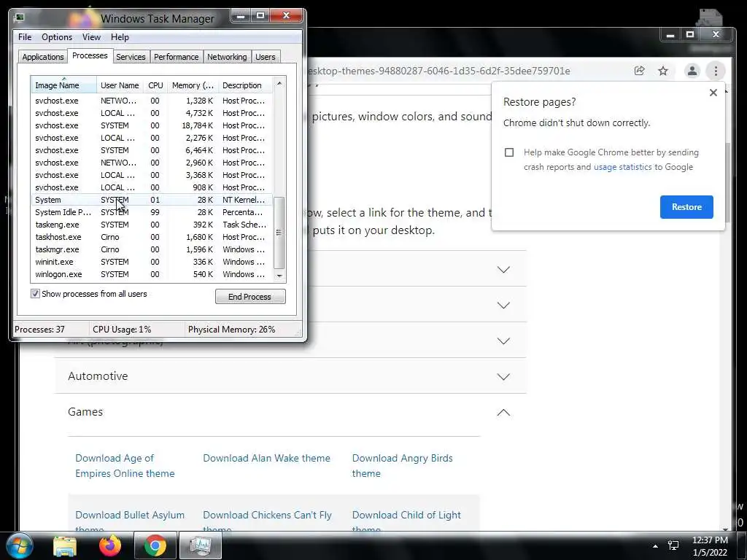The height and width of the screenshot is (560, 747).
Task: Click Chrome share page icon
Action: [x=639, y=71]
